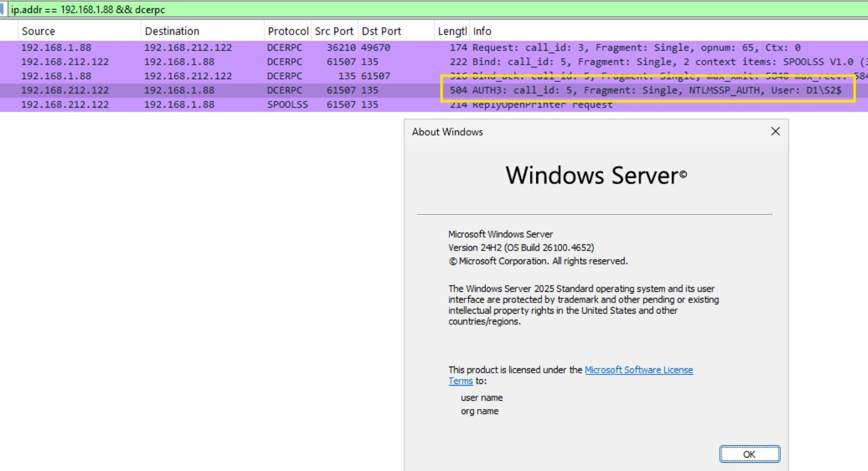Open the Microsoft Software License Terms link
This screenshot has width=868, height=471.
pyautogui.click(x=639, y=370)
